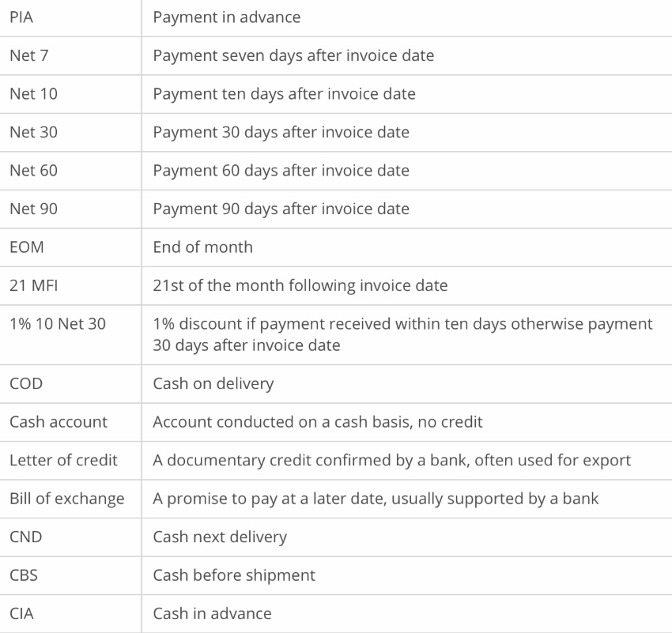This screenshot has height=633, width=672.
Task: Select the EOM abbreviation cell
Action: [27, 247]
